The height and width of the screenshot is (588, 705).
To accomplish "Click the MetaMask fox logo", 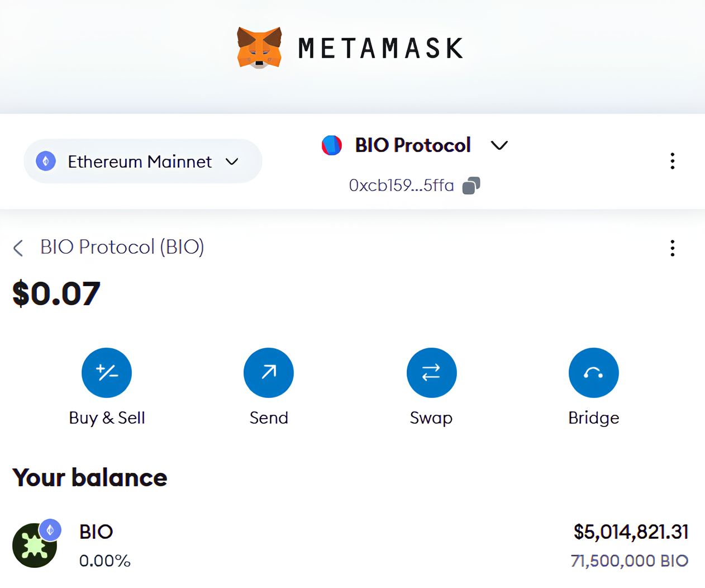I will coord(259,48).
